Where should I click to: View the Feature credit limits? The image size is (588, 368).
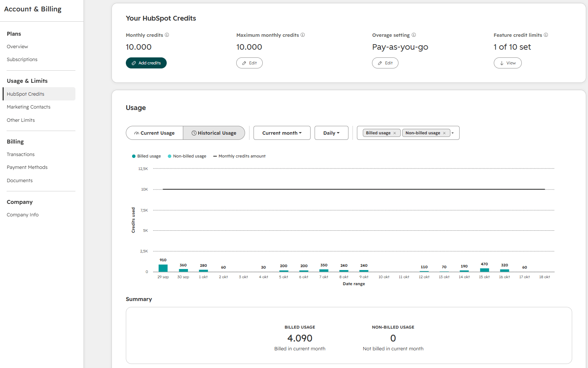point(508,63)
